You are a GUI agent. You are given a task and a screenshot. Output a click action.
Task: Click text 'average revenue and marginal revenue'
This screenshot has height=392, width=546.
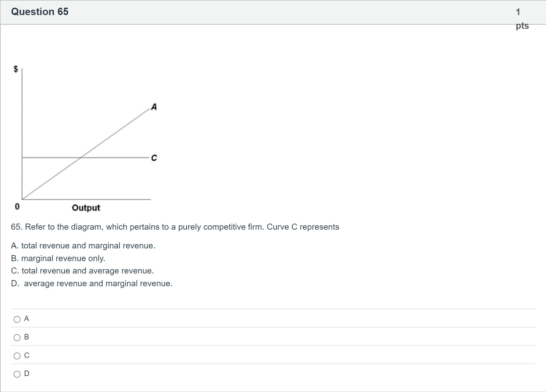tap(98, 284)
